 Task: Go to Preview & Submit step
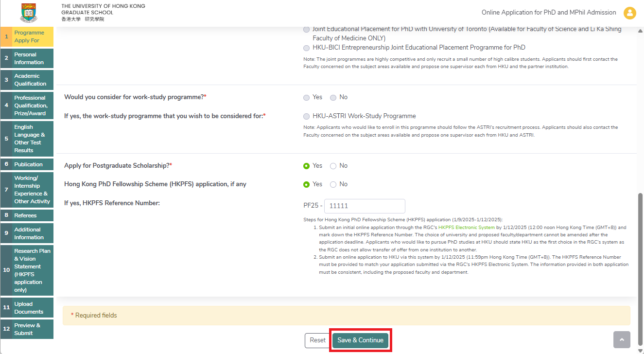(27, 329)
